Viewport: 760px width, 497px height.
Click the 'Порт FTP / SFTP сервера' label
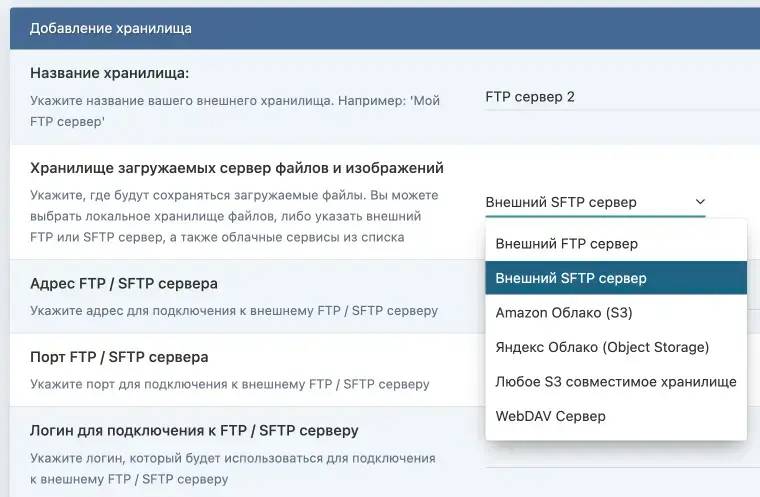point(119,357)
